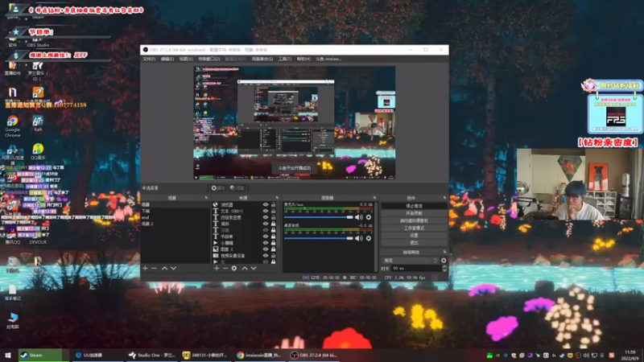Add a new source with the plus icon in Sources panel

[x=217, y=268]
